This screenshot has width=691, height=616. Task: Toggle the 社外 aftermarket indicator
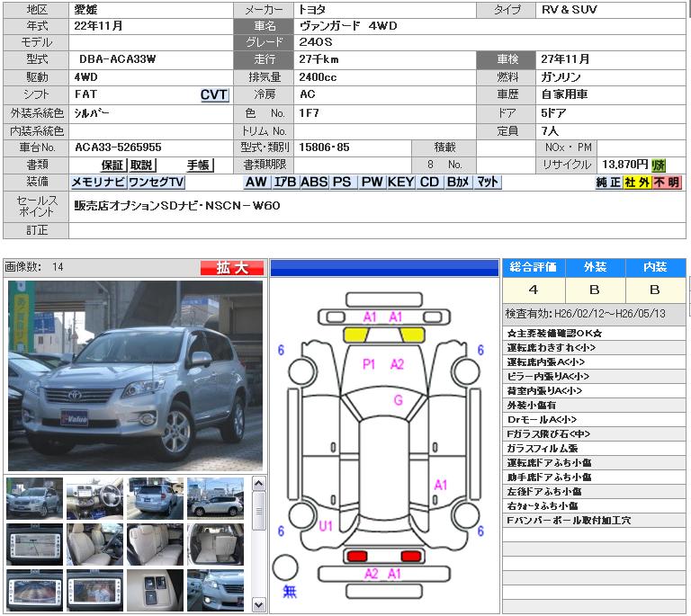point(637,183)
